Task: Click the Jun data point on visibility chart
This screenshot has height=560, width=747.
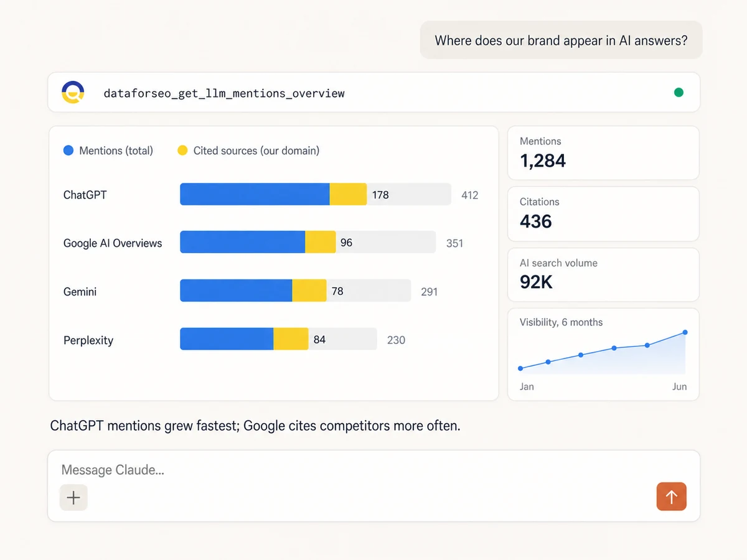Action: pyautogui.click(x=685, y=332)
